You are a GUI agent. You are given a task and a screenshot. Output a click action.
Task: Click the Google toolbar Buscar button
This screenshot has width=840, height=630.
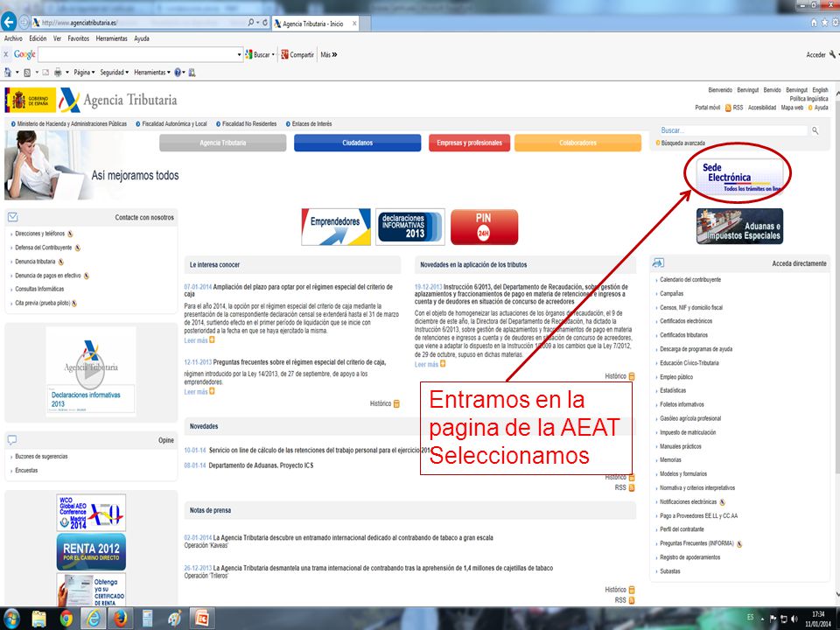point(260,54)
